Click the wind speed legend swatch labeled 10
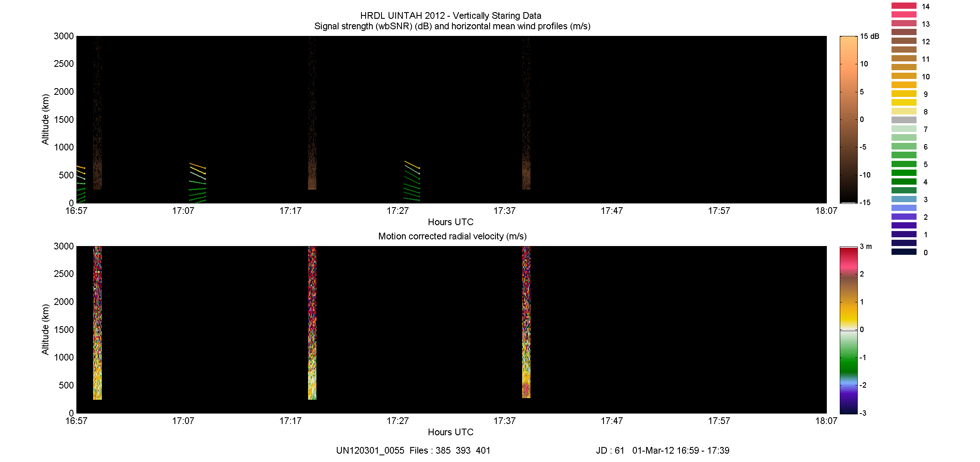This screenshot has height=462, width=980. click(x=904, y=76)
